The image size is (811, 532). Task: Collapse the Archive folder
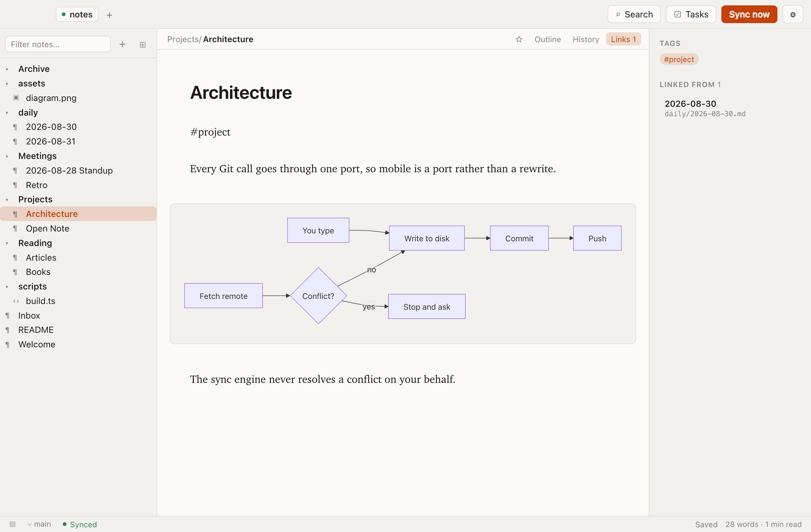click(7, 69)
